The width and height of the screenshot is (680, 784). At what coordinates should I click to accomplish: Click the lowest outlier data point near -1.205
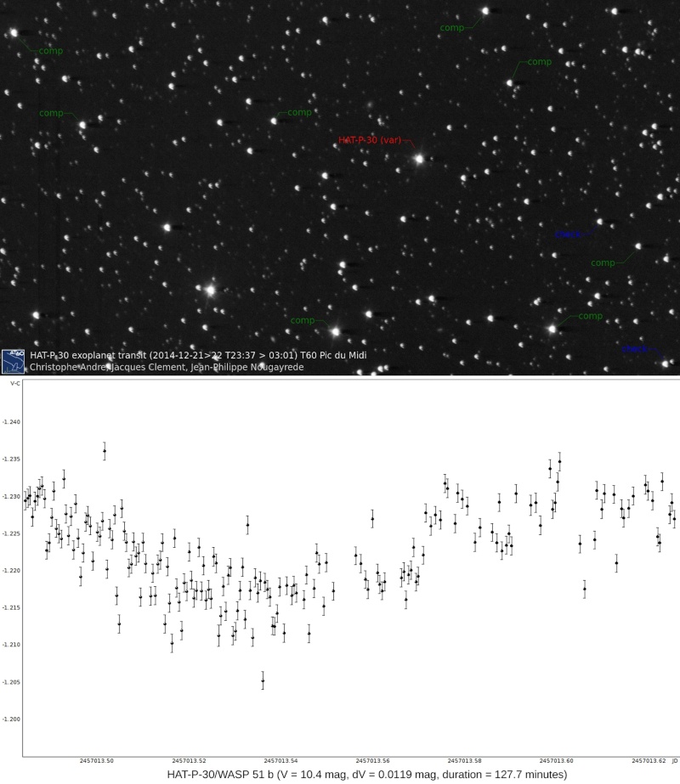click(x=263, y=680)
